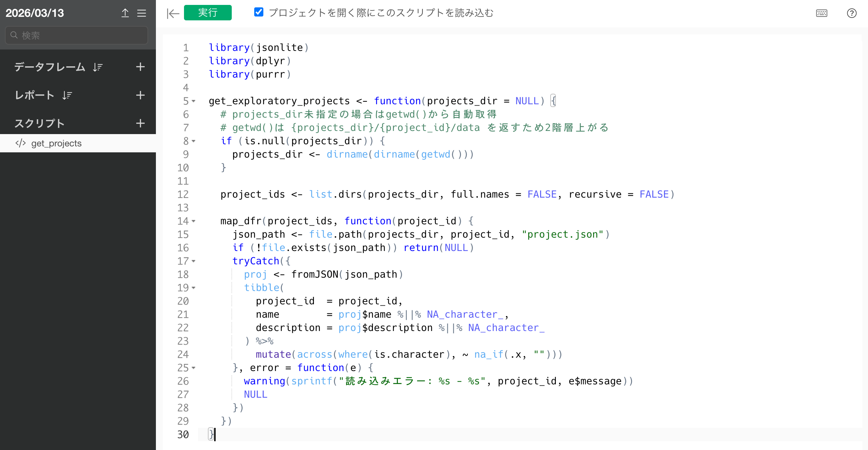Add a new report with plus
This screenshot has height=450, width=868.
coord(140,95)
